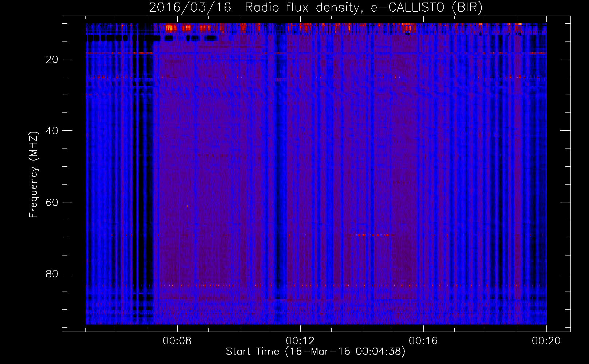
Task: Click the 80 MHz frequency tick label
Action: click(x=52, y=274)
